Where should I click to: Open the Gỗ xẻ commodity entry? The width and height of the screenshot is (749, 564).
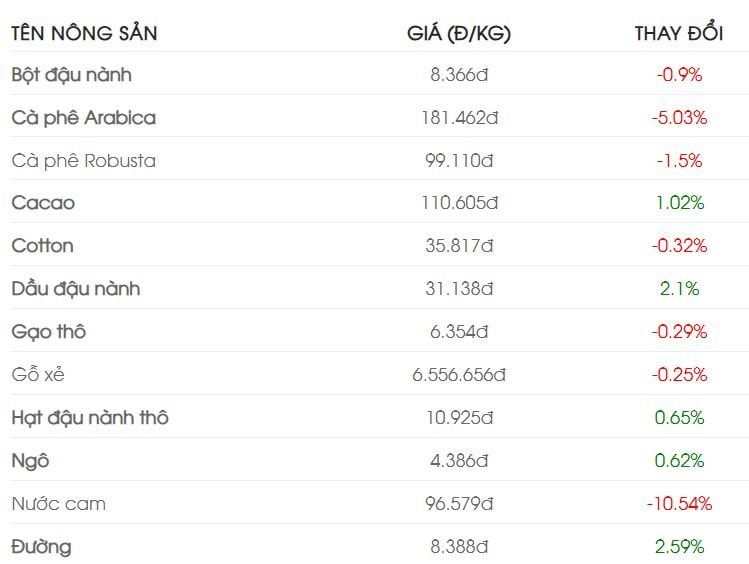click(38, 375)
